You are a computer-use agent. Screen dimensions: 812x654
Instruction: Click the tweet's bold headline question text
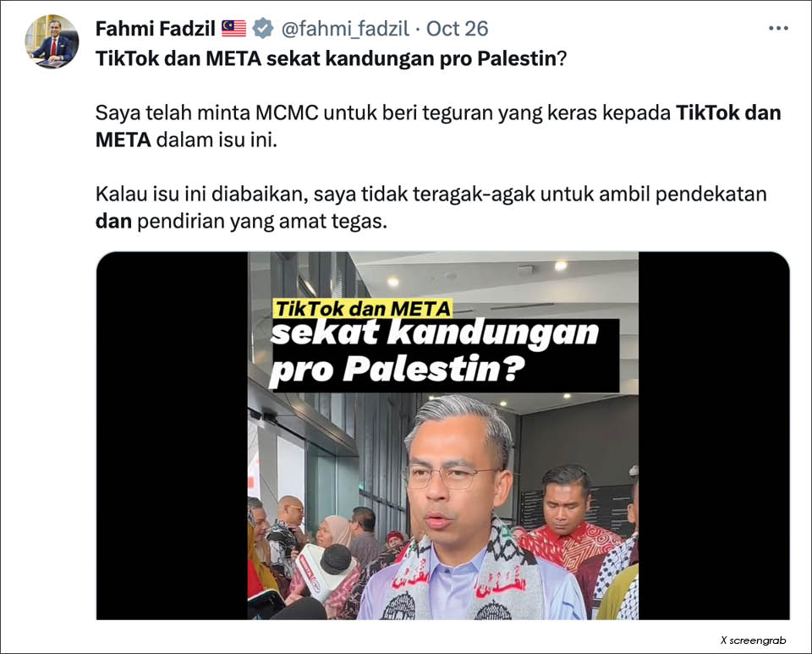pyautogui.click(x=332, y=58)
